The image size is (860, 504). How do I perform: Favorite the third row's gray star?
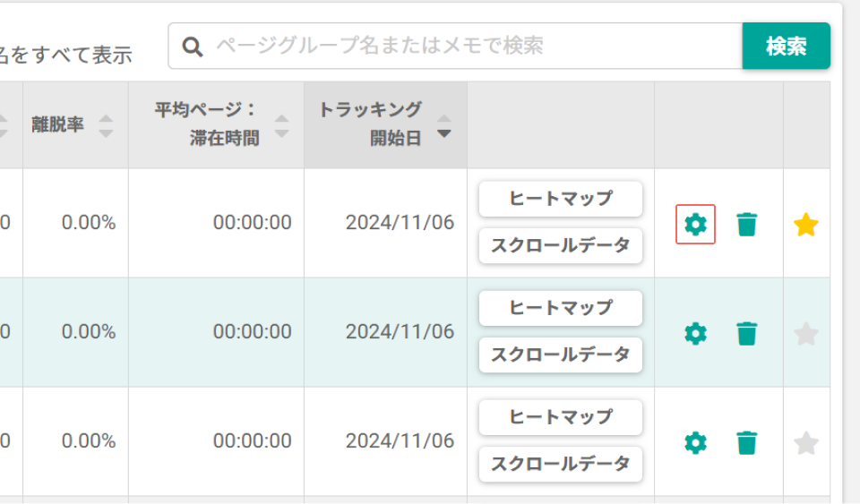[805, 442]
